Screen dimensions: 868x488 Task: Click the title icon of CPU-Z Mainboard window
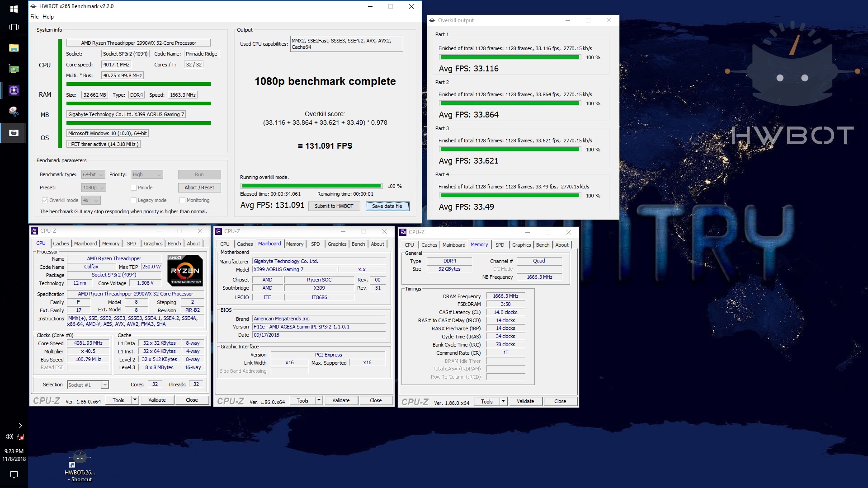click(218, 231)
